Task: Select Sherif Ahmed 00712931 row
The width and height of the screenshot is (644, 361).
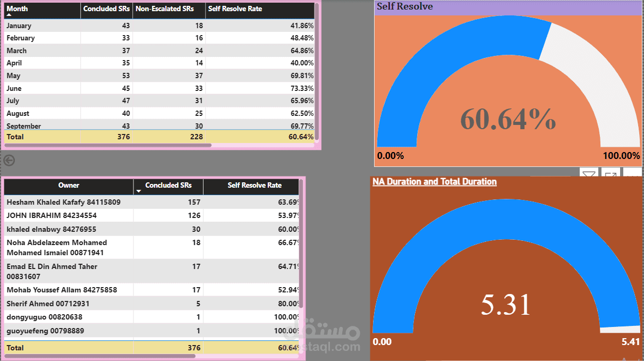Action: click(152, 304)
